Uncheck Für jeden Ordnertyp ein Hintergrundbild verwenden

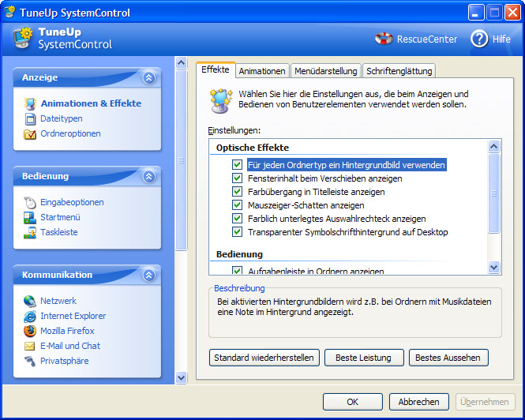click(x=237, y=165)
